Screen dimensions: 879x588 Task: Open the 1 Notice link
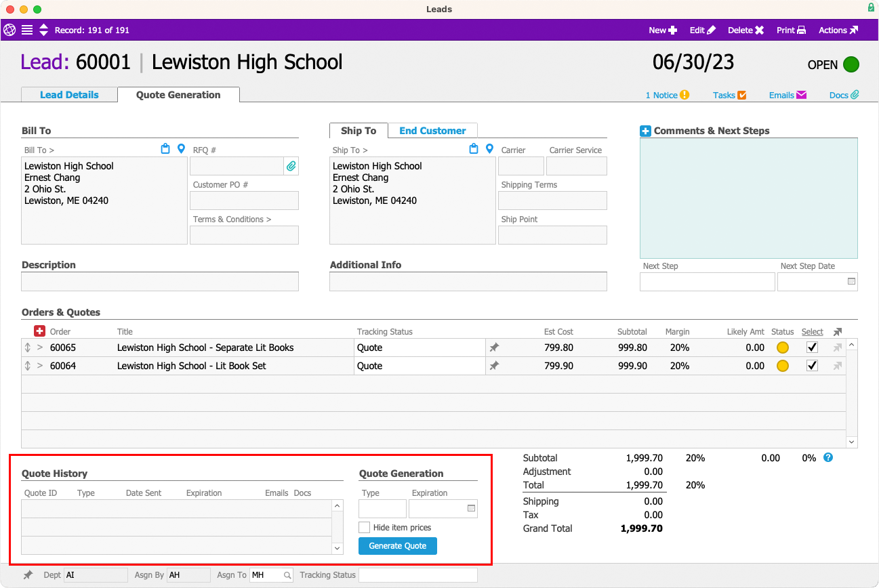tap(667, 95)
